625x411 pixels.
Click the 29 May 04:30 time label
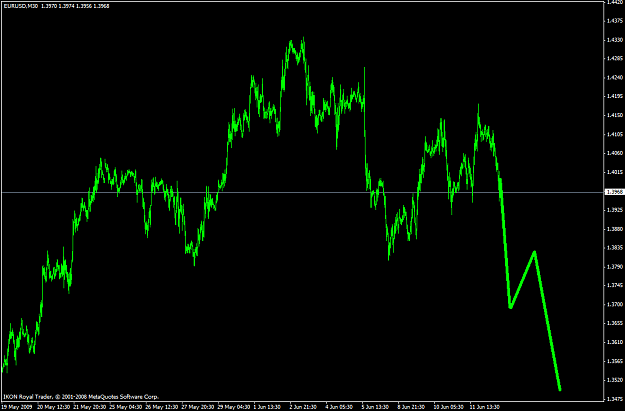[x=234, y=407]
